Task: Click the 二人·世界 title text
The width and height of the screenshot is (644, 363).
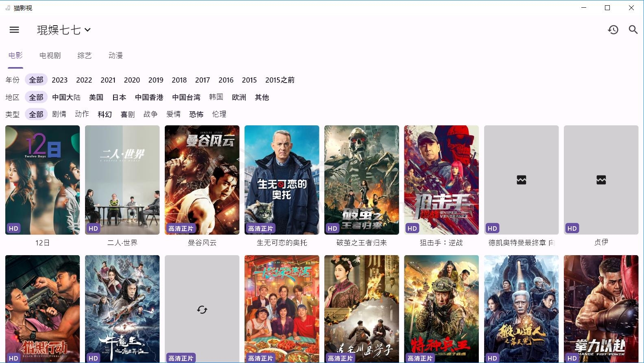Action: coord(122,243)
